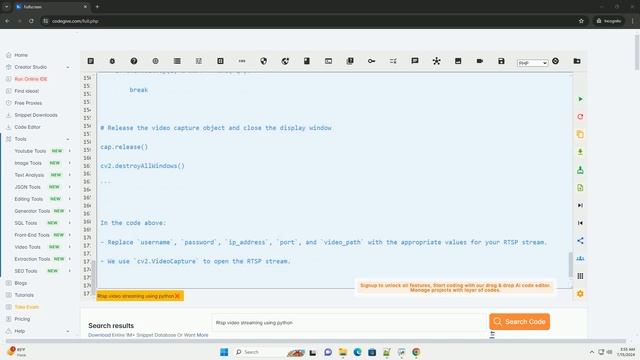This screenshot has height=360, width=640.
Task: Click the green file document icon on right
Action: tap(580, 188)
